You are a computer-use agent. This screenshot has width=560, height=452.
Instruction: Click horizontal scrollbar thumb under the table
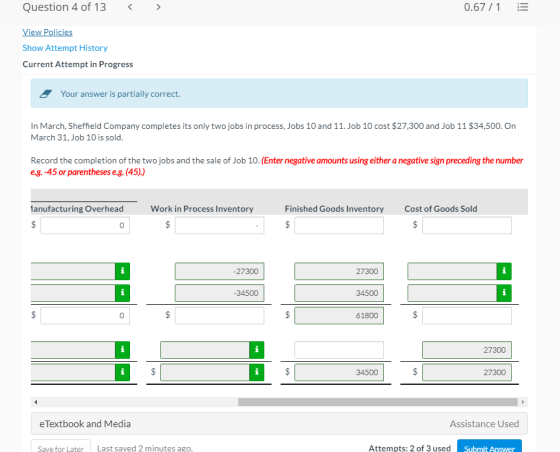(x=378, y=402)
